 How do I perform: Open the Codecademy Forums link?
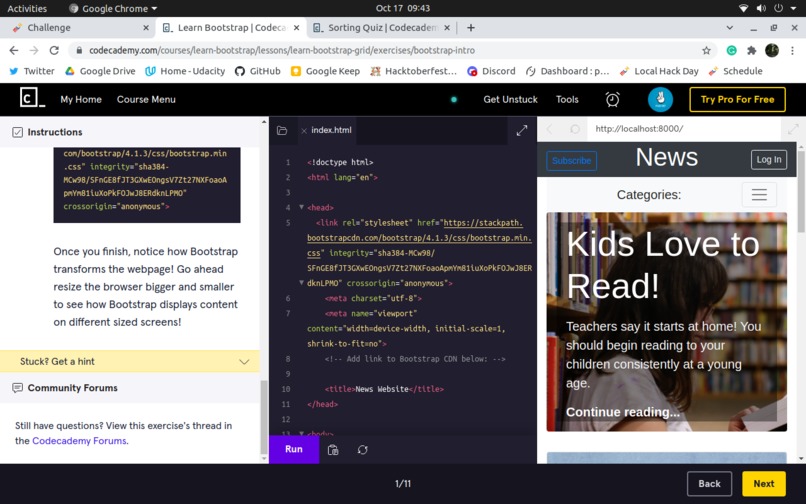click(79, 441)
